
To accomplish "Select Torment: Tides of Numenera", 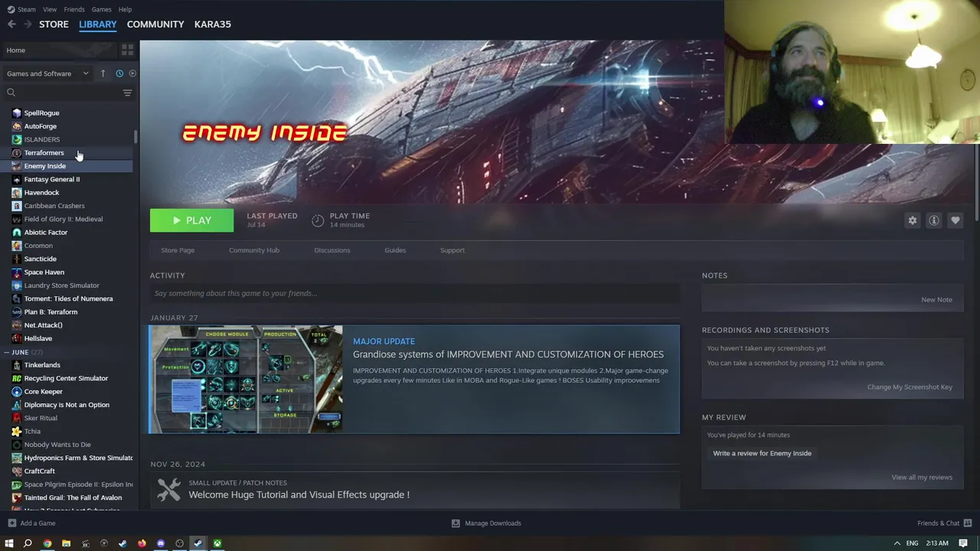I will [x=69, y=298].
